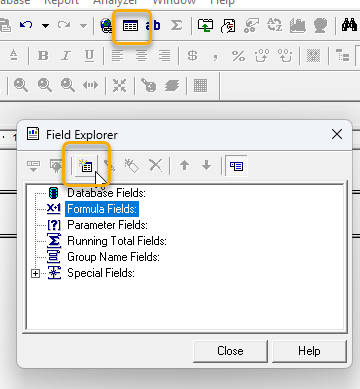Screen dimensions: 360x389
Task: Click the Edit pencil icon in Field Explorer
Action: [109, 165]
